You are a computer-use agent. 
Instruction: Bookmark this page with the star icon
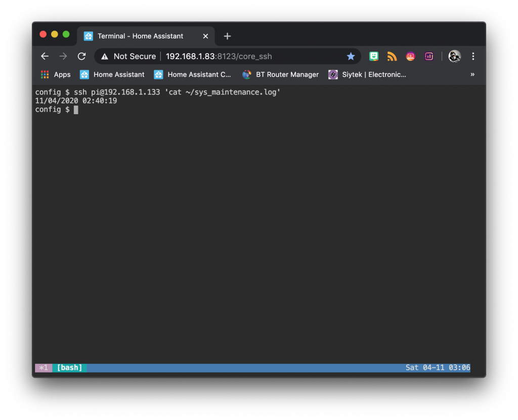tap(351, 56)
